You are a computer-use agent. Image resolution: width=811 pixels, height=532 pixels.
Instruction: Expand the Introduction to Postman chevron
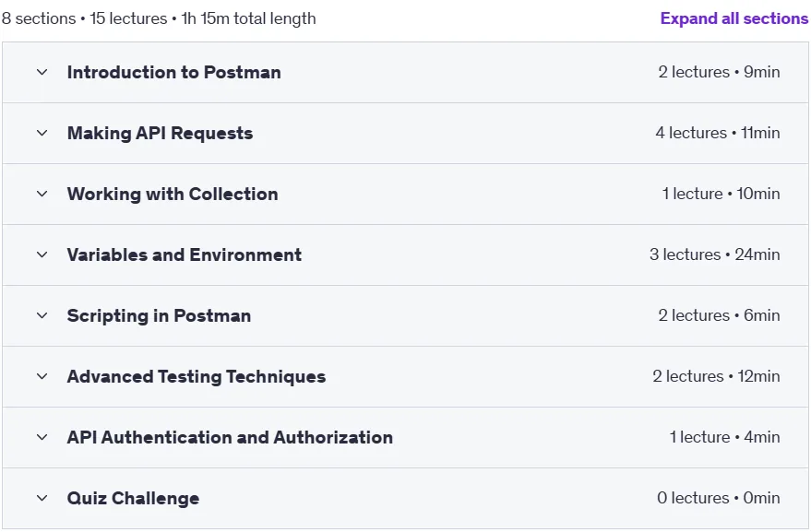click(x=42, y=73)
